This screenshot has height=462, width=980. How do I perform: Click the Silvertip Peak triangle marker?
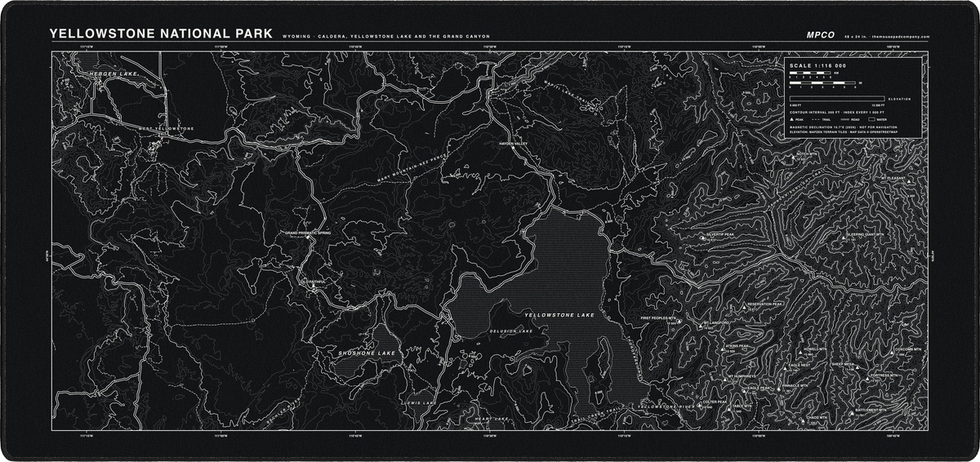[703, 238]
